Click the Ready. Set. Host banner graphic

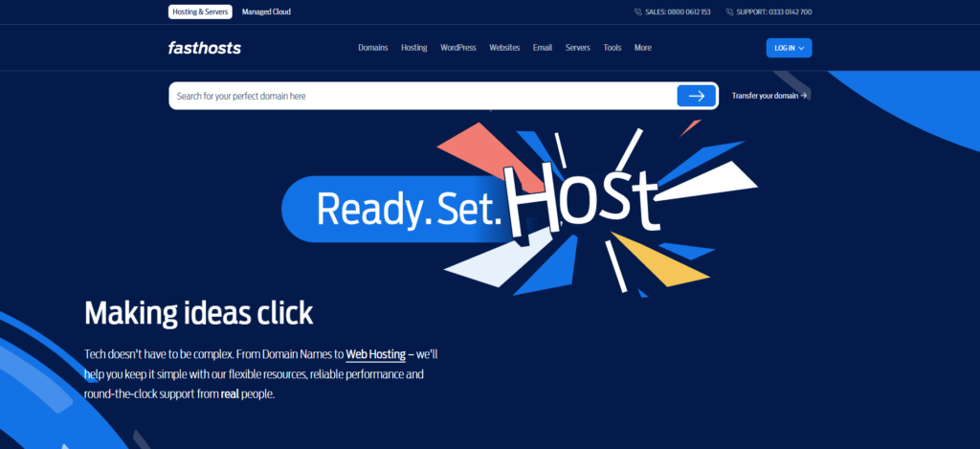[x=519, y=209]
